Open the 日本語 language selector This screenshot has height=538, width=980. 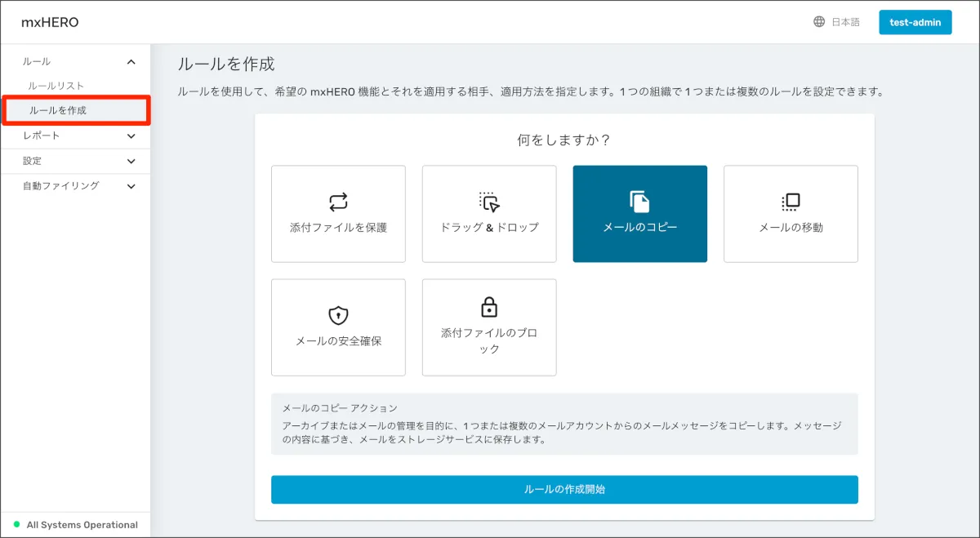[x=845, y=22]
